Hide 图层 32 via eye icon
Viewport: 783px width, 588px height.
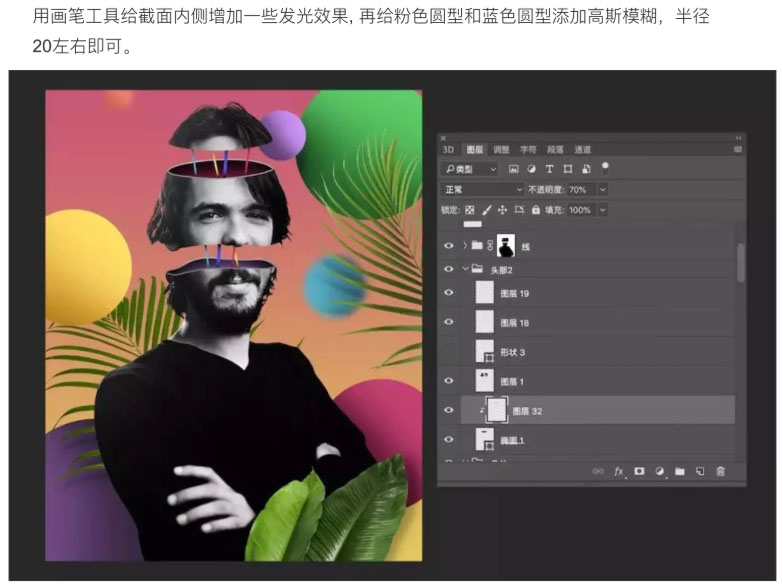tap(448, 410)
